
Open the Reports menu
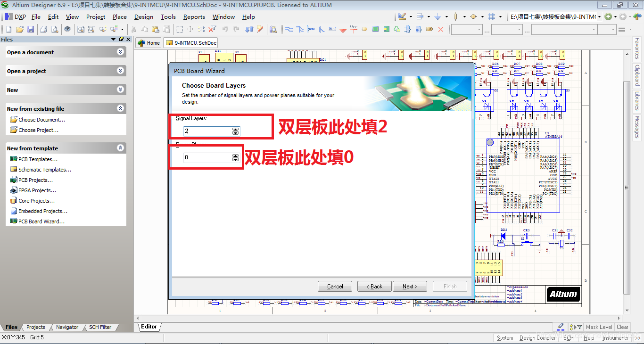pyautogui.click(x=194, y=16)
